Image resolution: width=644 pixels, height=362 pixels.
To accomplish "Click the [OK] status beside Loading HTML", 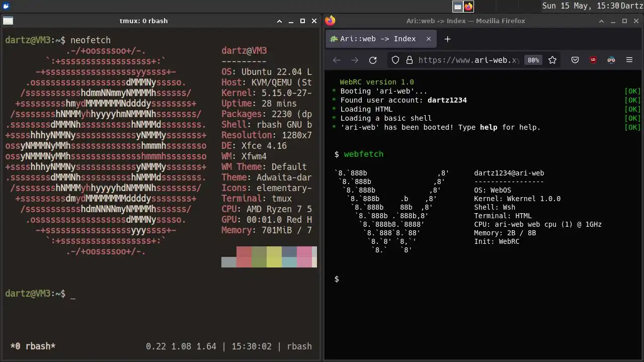I will click(632, 109).
